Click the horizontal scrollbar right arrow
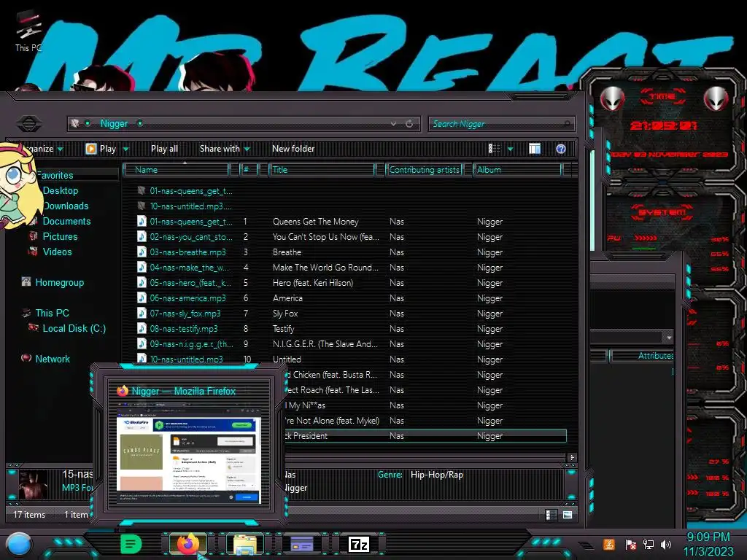 tap(572, 458)
